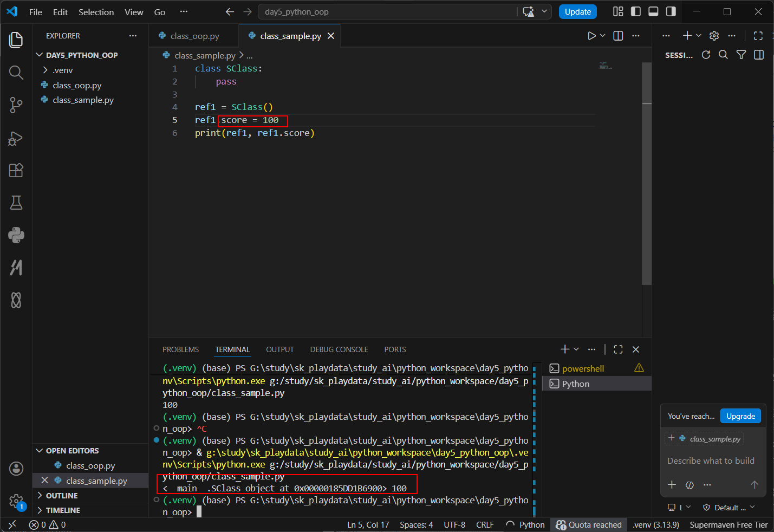Click the Update button
Image resolution: width=774 pixels, height=532 pixels.
point(578,12)
